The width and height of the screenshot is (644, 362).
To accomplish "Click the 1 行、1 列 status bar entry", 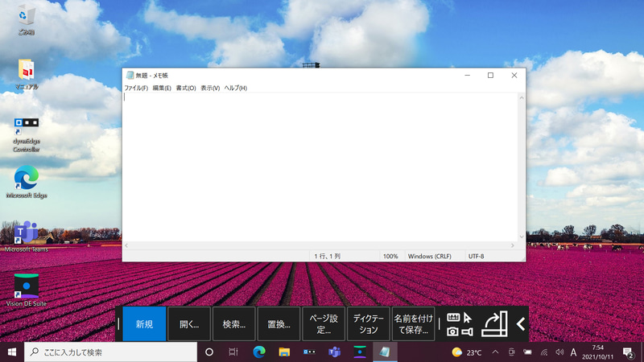I will [x=328, y=256].
